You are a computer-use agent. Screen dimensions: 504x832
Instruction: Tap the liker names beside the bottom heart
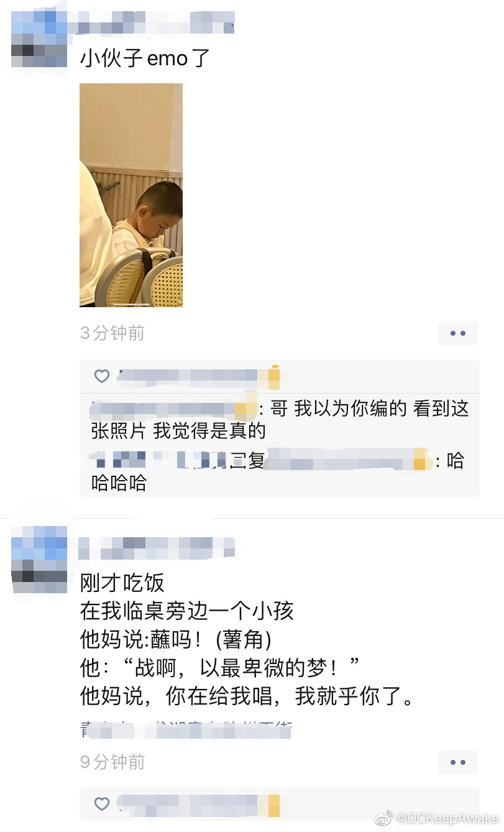tap(199, 805)
